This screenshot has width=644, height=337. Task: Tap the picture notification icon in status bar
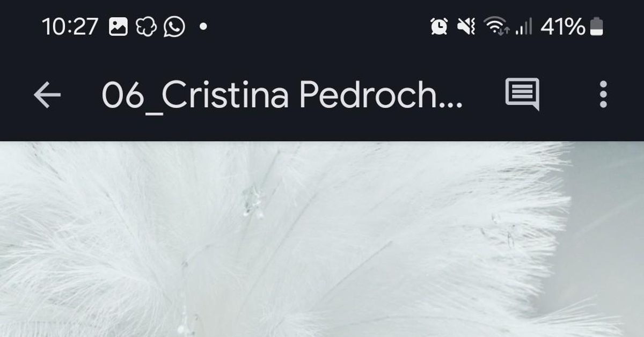point(118,26)
